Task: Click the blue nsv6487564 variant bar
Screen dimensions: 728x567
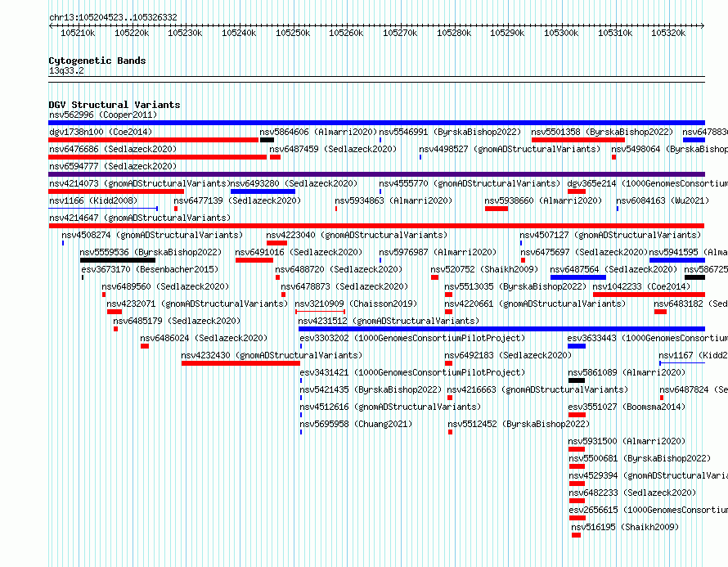Action: pyautogui.click(x=578, y=277)
